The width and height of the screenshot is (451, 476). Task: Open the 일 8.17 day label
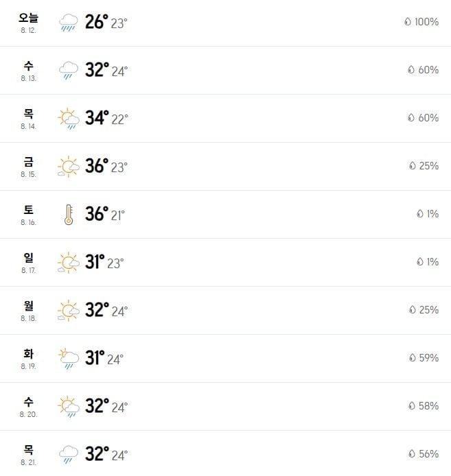[29, 262]
